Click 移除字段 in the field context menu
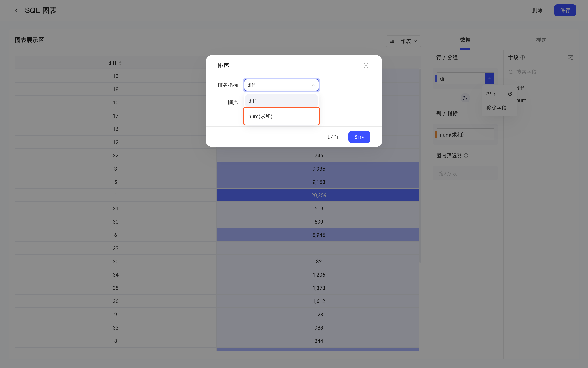 click(x=496, y=108)
